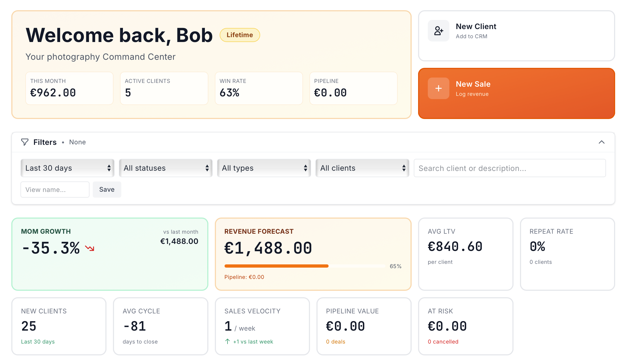Click the plus icon in New Sale button
627x364 pixels.
point(438,88)
